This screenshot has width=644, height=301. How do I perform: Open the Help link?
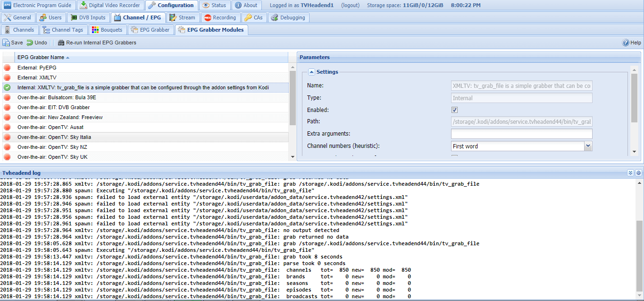click(632, 43)
